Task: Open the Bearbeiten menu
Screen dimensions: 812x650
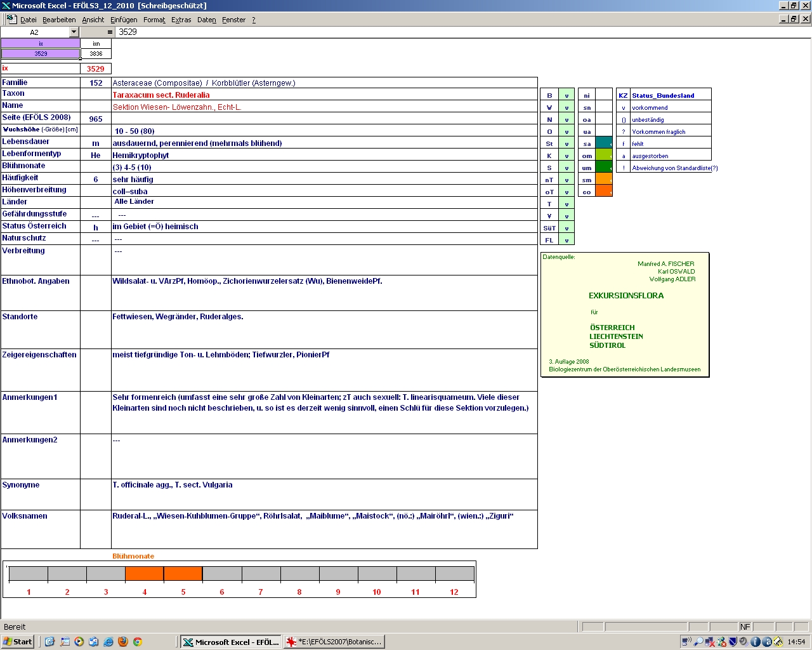Action: coord(59,20)
